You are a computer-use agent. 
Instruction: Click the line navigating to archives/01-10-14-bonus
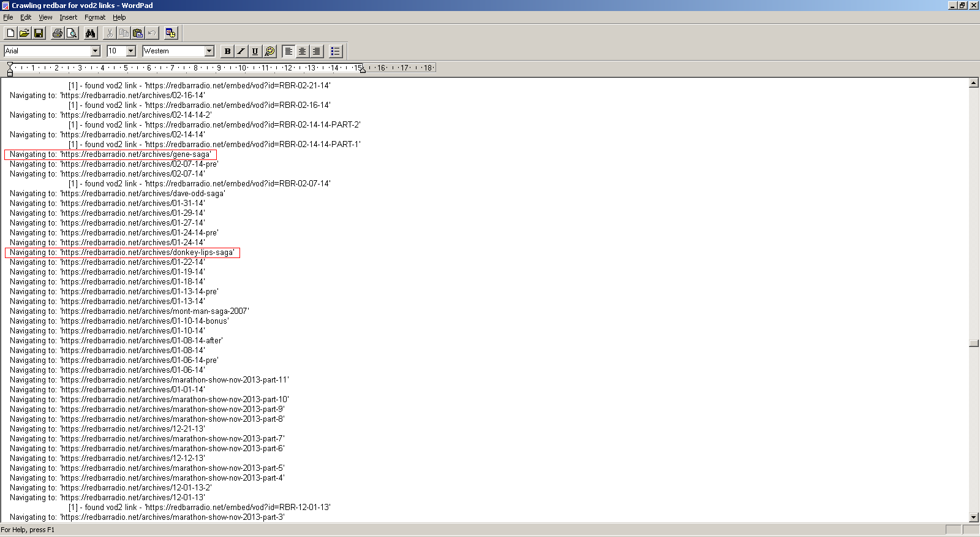[119, 321]
